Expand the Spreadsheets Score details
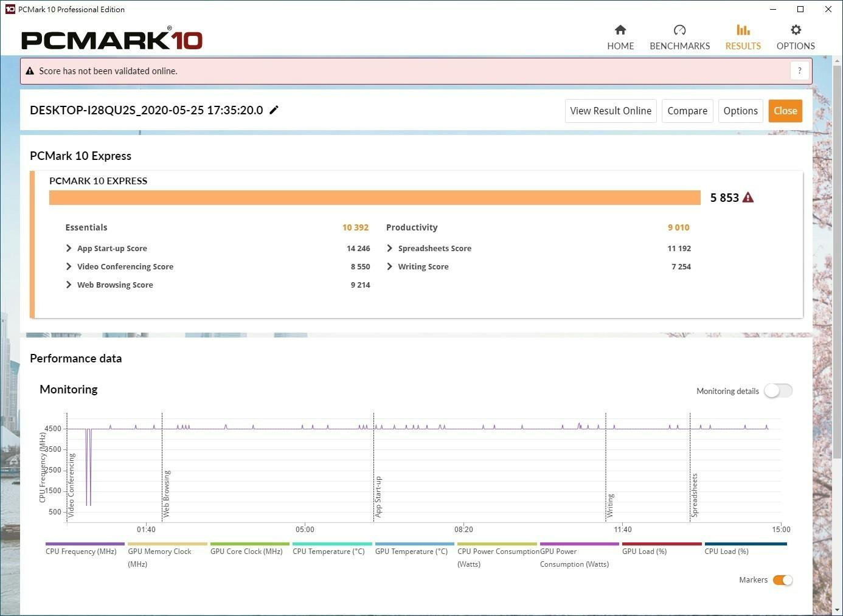Image resolution: width=843 pixels, height=616 pixels. pos(390,248)
